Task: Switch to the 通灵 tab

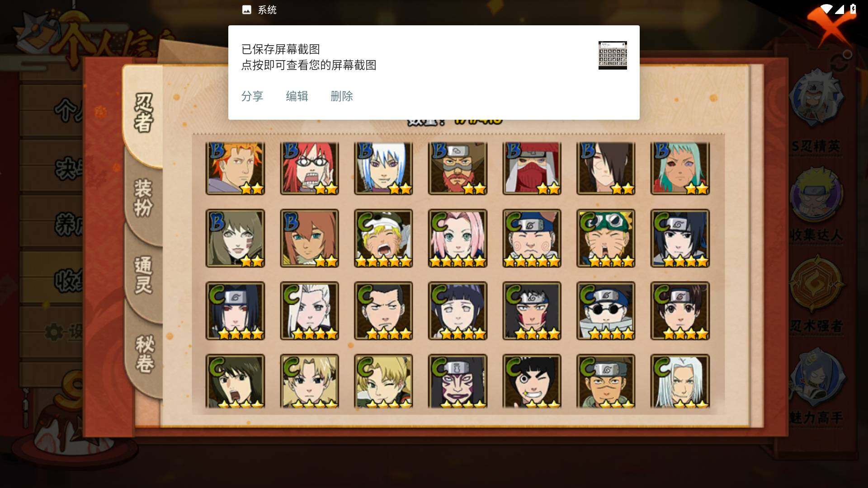Action: click(143, 276)
